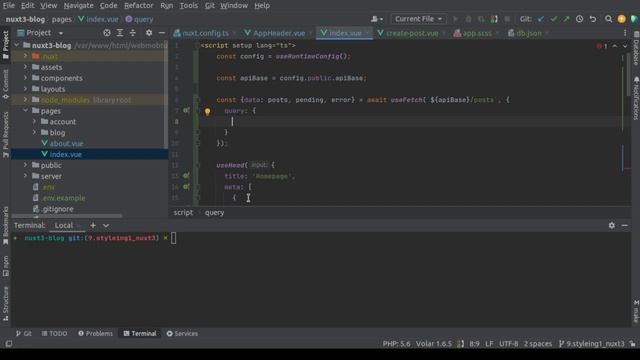Open Git history clock icon

tap(579, 19)
